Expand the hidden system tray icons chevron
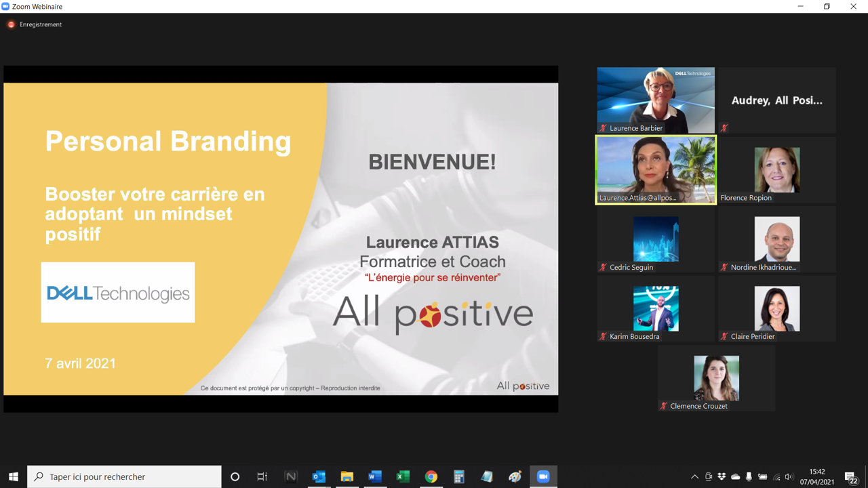This screenshot has width=868, height=488. click(x=694, y=476)
